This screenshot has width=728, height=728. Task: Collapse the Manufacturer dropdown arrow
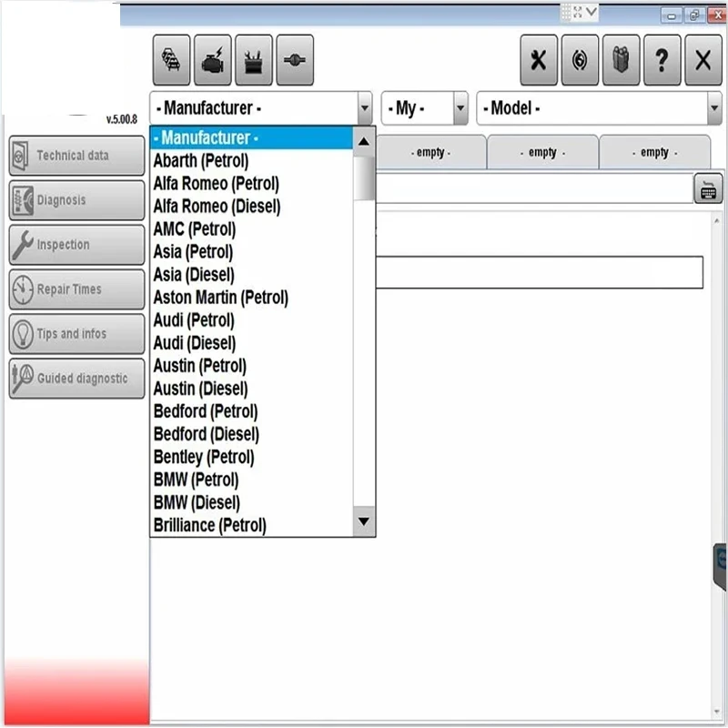(x=365, y=108)
